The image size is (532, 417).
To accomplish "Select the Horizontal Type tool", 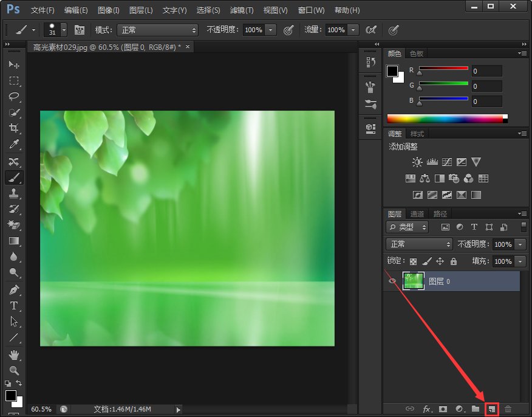I will [13, 306].
